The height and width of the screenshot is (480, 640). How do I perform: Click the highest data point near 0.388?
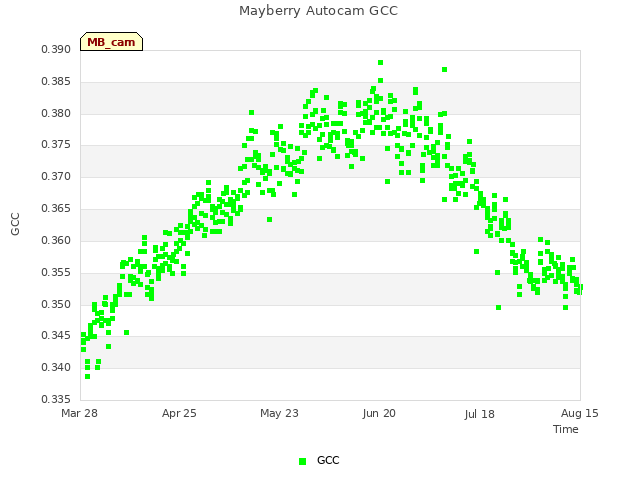pyautogui.click(x=380, y=62)
